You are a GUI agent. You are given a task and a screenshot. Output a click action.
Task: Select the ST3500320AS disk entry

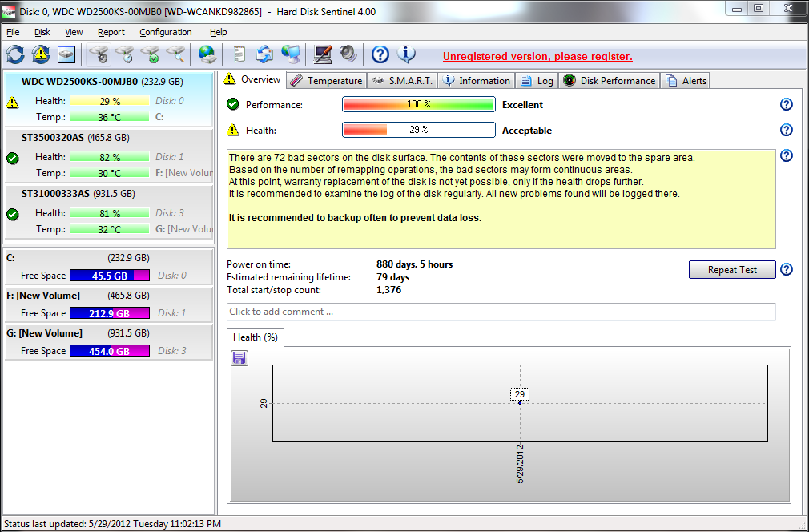[x=108, y=155]
